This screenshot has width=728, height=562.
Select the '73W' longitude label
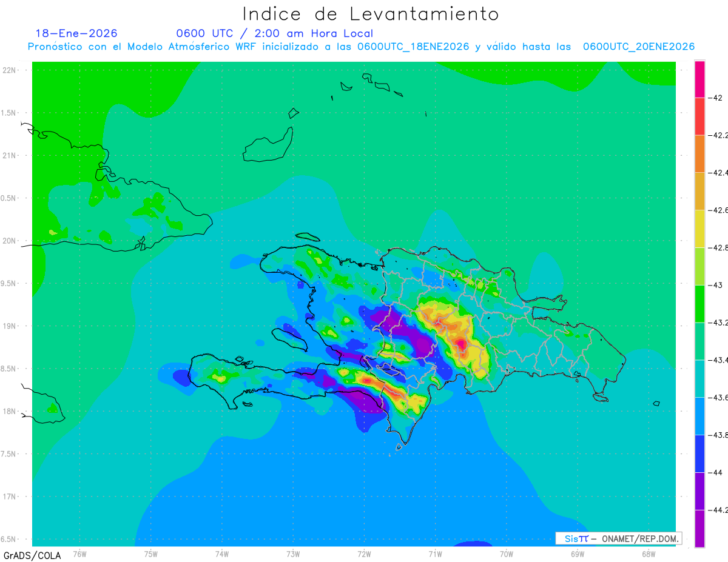(x=293, y=554)
